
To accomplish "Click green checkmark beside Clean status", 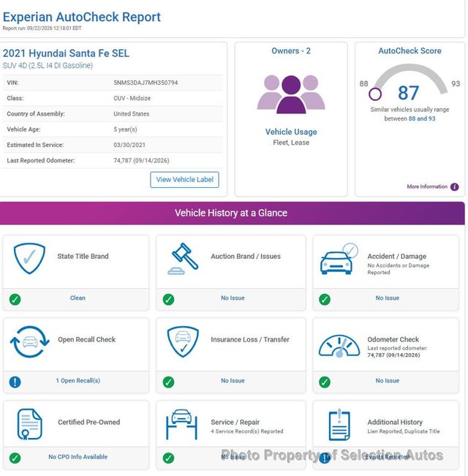I will click(15, 299).
